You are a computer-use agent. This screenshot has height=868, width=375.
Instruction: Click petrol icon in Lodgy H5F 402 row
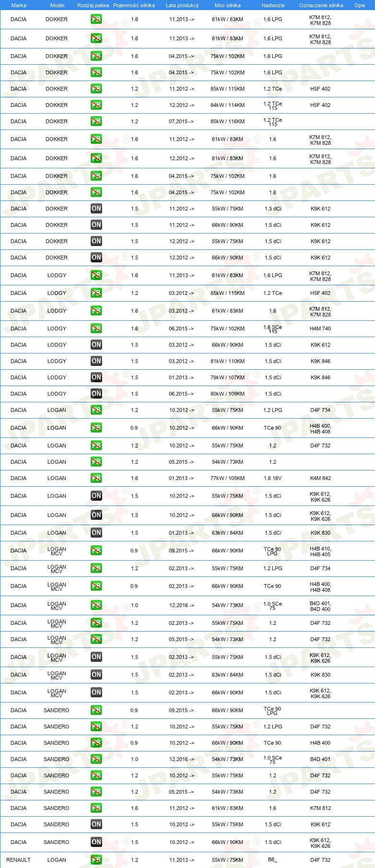point(96,293)
